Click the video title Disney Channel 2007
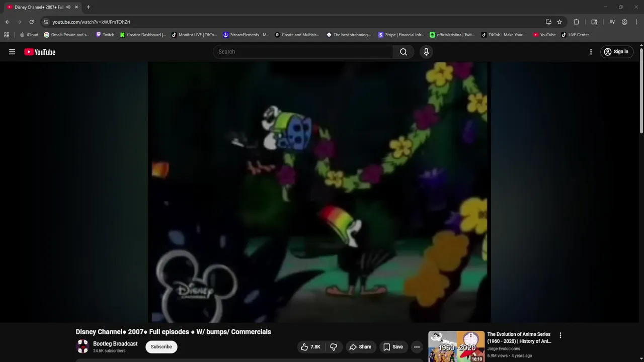Screen dimensions: 644x362 [174, 332]
